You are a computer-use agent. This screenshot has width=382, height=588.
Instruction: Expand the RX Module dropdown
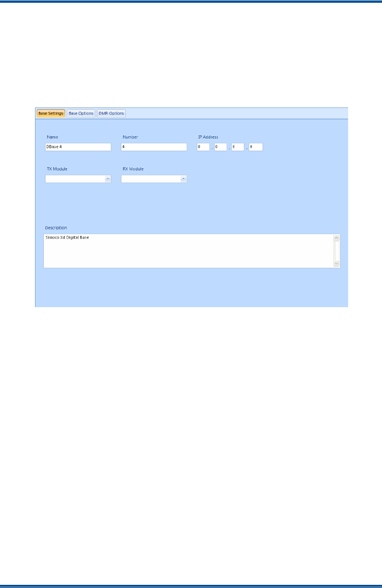[x=184, y=179]
